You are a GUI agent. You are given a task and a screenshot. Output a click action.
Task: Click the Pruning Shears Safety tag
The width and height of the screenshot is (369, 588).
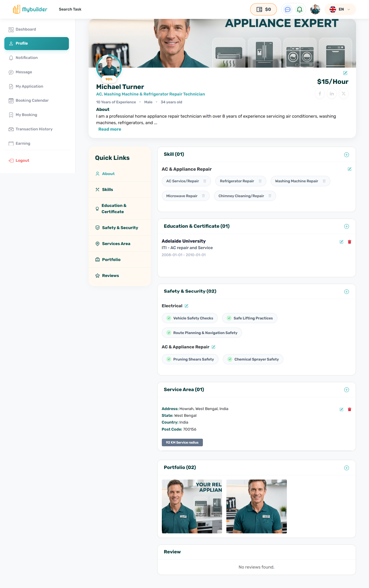pos(190,359)
